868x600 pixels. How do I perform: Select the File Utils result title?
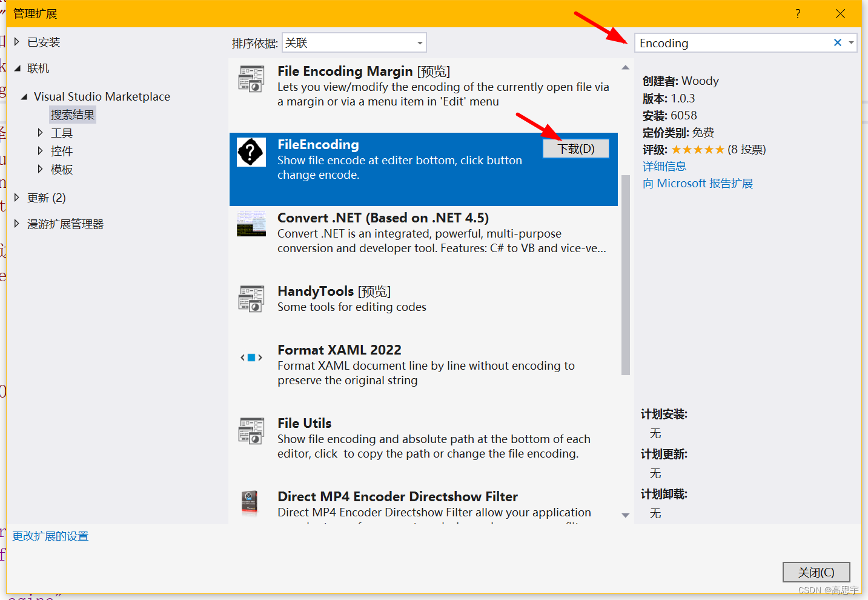[304, 423]
